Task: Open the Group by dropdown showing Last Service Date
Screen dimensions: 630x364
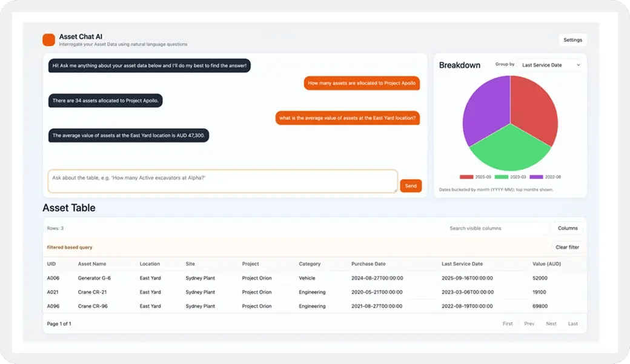Action: coord(549,64)
